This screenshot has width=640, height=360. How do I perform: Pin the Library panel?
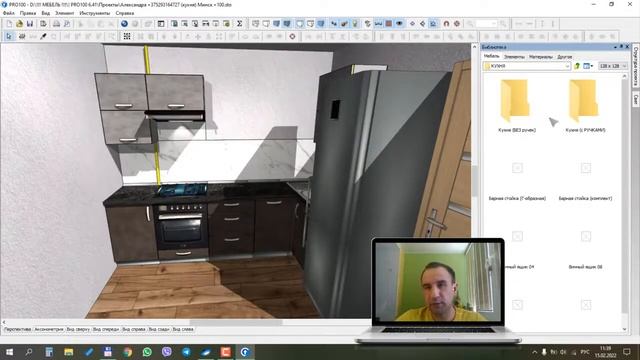point(621,47)
